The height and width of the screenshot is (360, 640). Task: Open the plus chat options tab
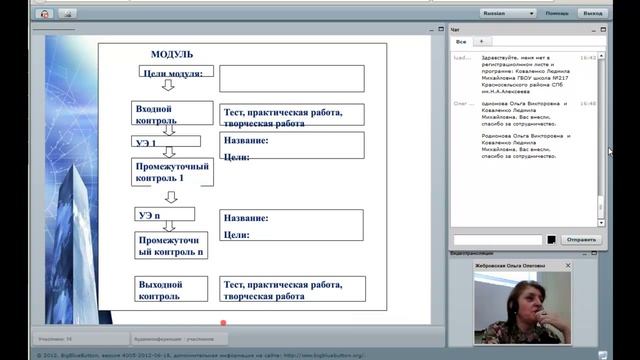pyautogui.click(x=482, y=42)
